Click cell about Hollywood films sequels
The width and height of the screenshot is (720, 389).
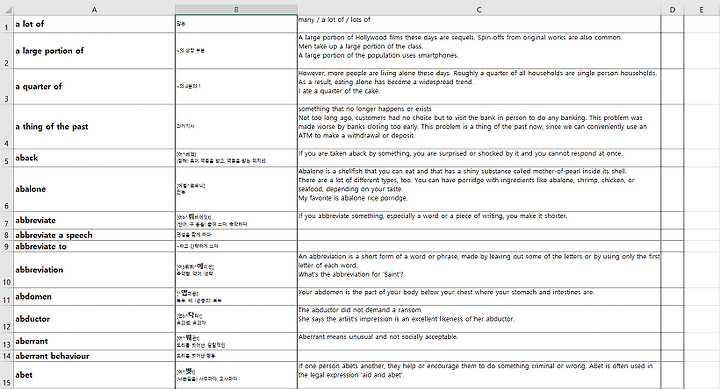coord(479,51)
